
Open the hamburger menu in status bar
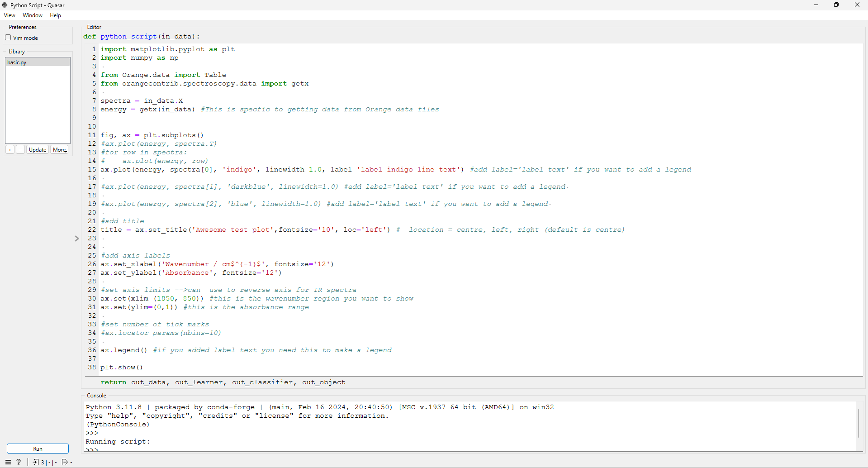coord(8,462)
